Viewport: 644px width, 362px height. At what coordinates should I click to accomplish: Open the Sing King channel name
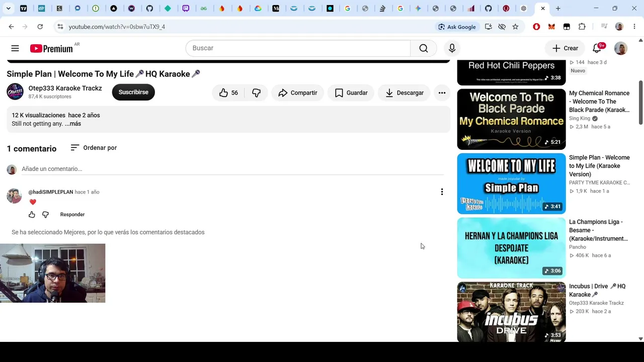point(580,119)
